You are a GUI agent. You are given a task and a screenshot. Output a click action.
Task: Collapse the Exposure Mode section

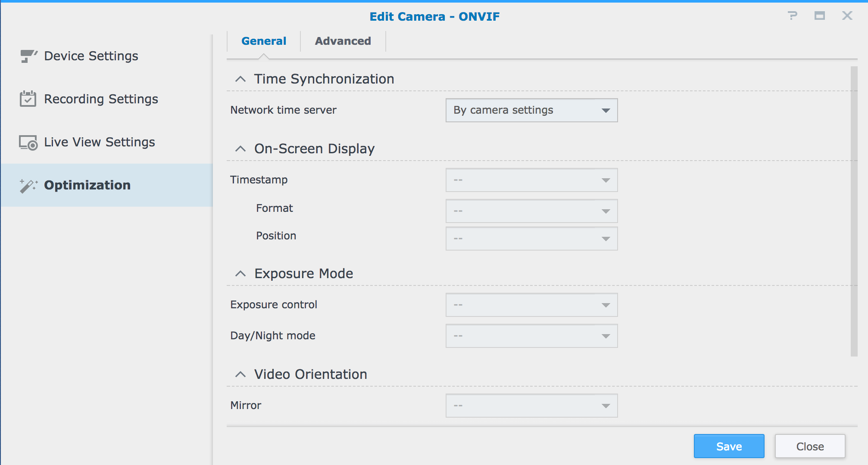click(x=240, y=274)
